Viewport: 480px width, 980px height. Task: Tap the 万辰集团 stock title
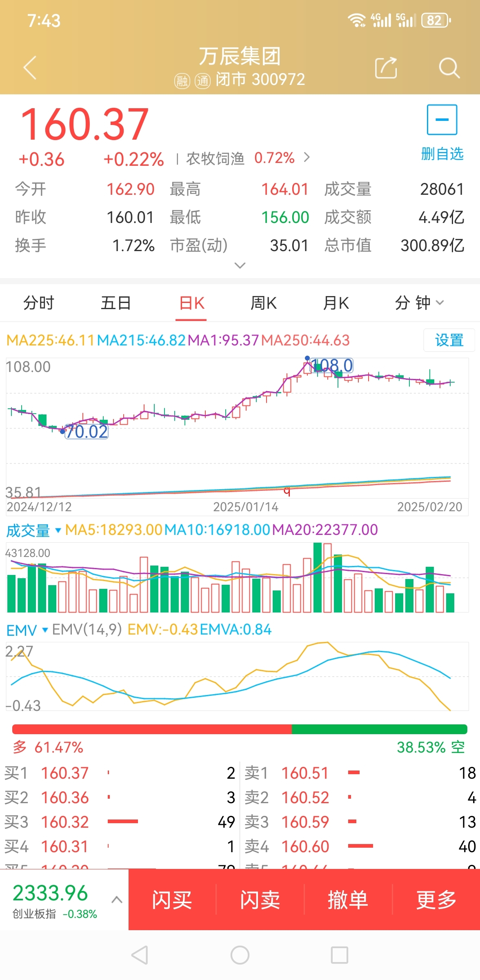coord(240,56)
